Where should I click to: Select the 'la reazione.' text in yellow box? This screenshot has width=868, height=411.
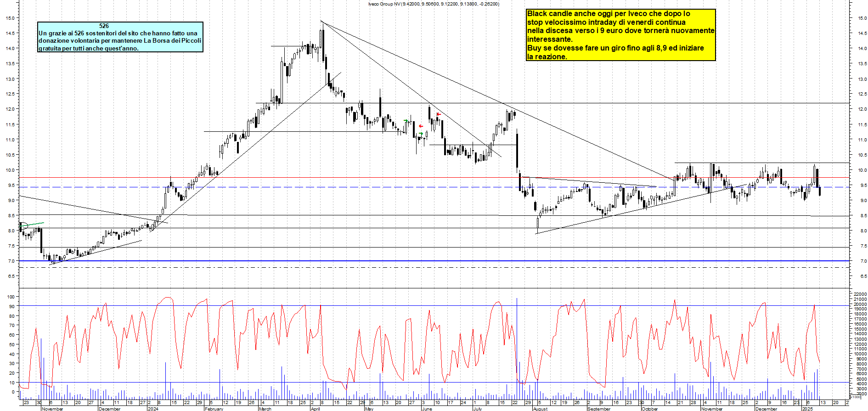pos(547,57)
